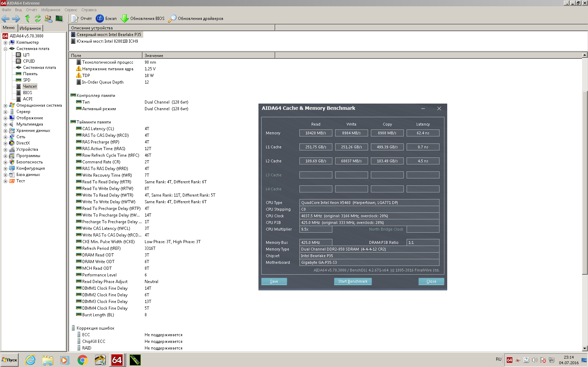Select BIOS in the tree
This screenshot has height=367, width=588.
(x=27, y=93)
